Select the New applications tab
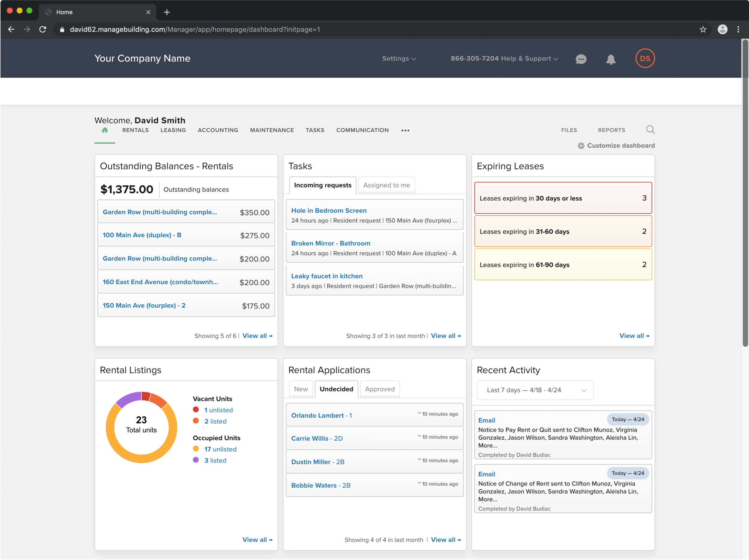The width and height of the screenshot is (749, 560). click(x=301, y=389)
